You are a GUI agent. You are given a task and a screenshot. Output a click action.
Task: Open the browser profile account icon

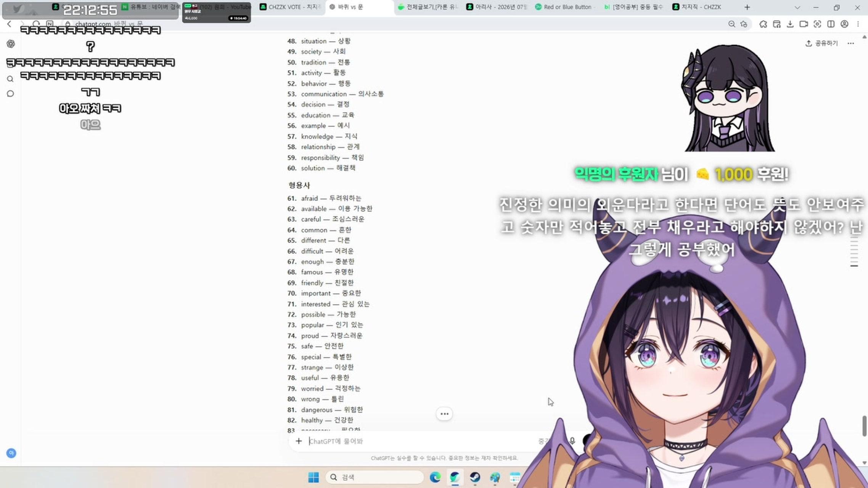[x=844, y=24]
